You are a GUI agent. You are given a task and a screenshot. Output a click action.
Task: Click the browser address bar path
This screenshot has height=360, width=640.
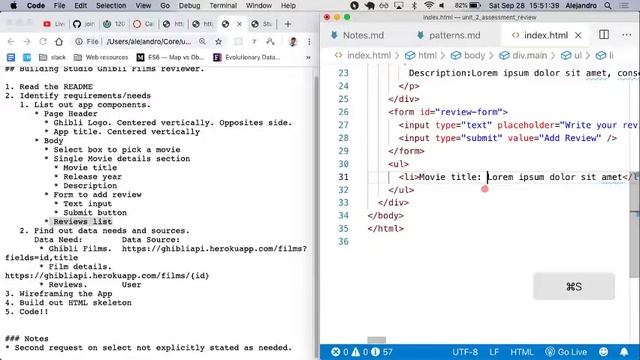(x=149, y=42)
